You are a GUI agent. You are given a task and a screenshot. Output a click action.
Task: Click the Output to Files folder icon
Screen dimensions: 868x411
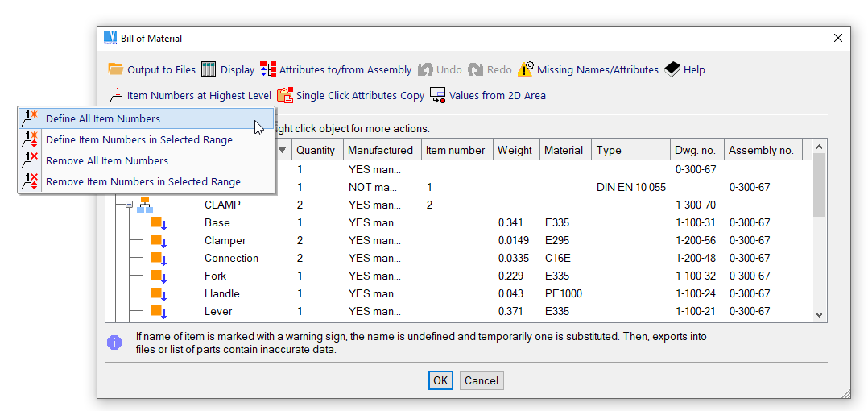tap(115, 69)
